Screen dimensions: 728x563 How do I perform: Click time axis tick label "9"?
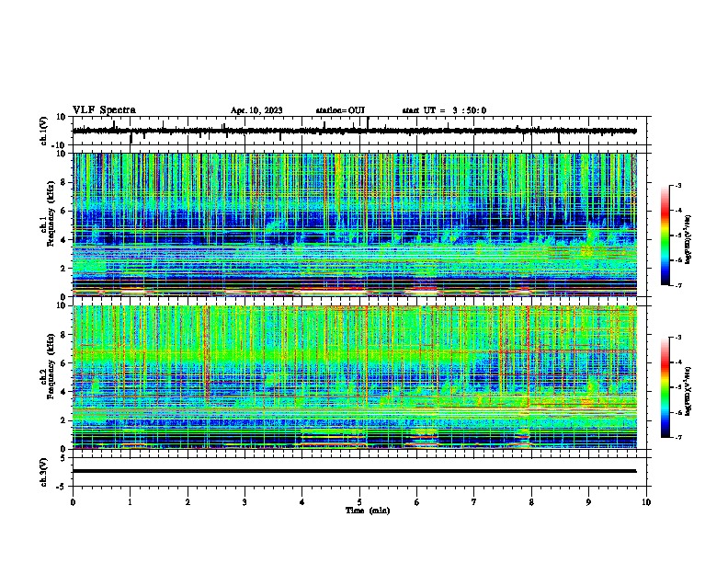[x=588, y=502]
